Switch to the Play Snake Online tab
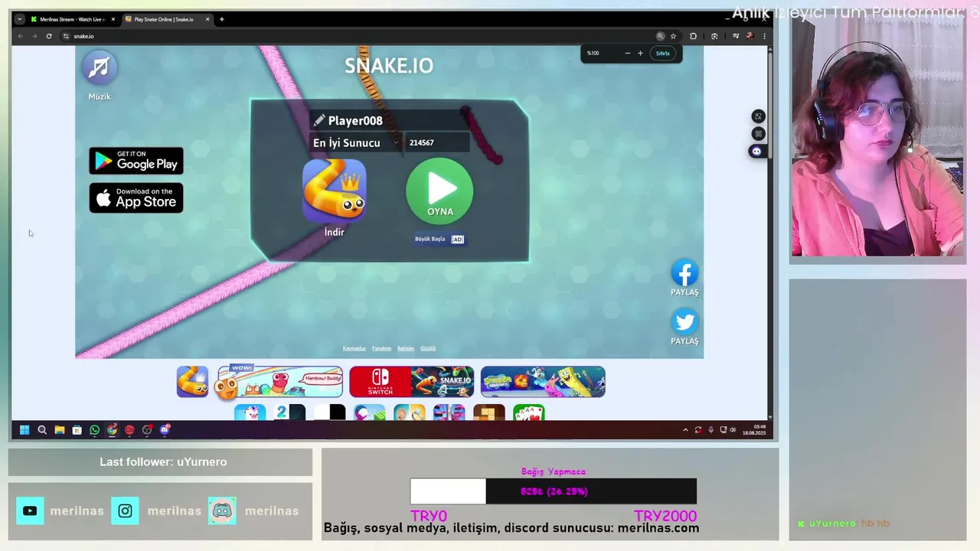Viewport: 980px width, 551px height. tap(167, 19)
